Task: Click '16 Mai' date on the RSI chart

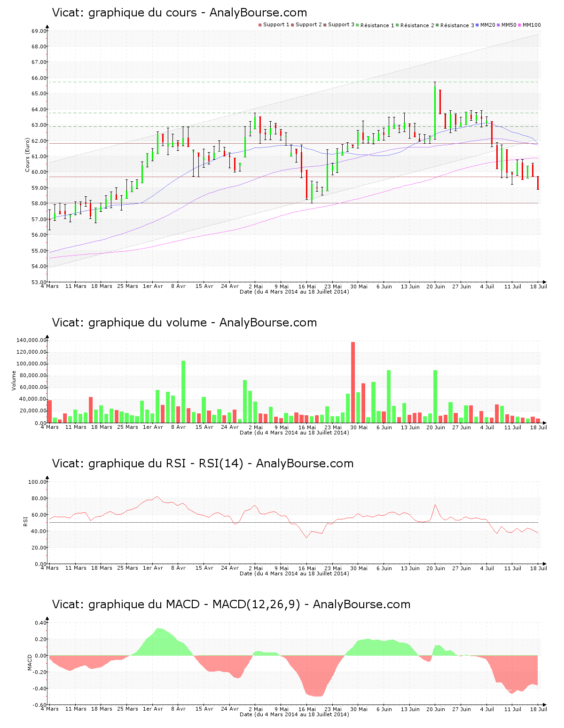Action: coord(307,568)
